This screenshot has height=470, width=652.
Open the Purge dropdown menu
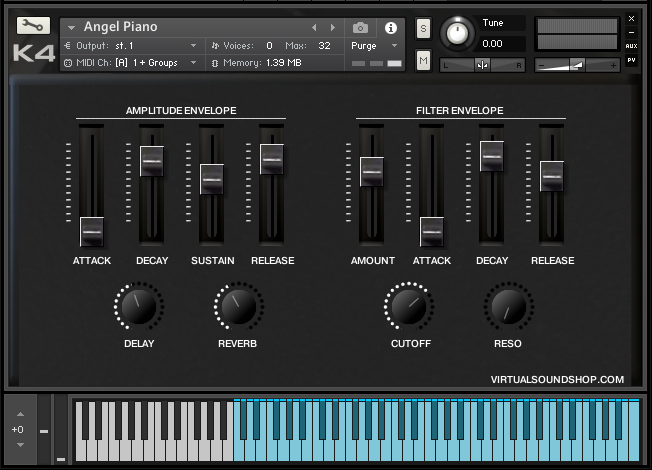tap(374, 46)
